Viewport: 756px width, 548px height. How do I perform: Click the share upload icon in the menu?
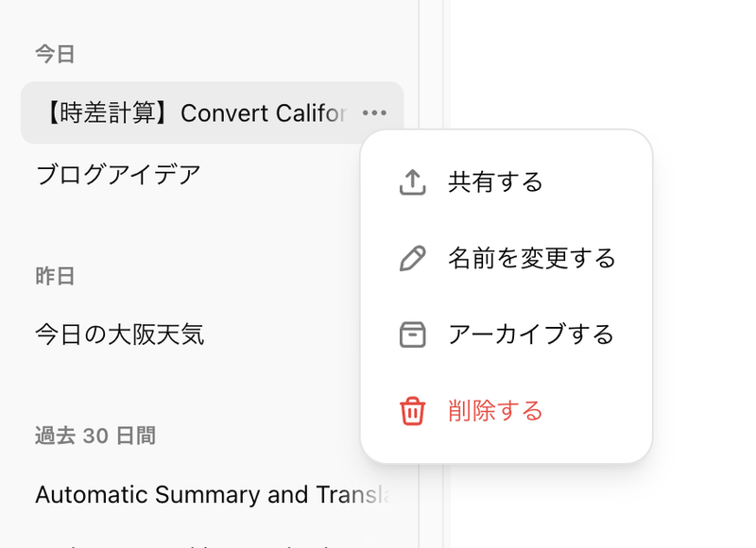[x=412, y=181]
